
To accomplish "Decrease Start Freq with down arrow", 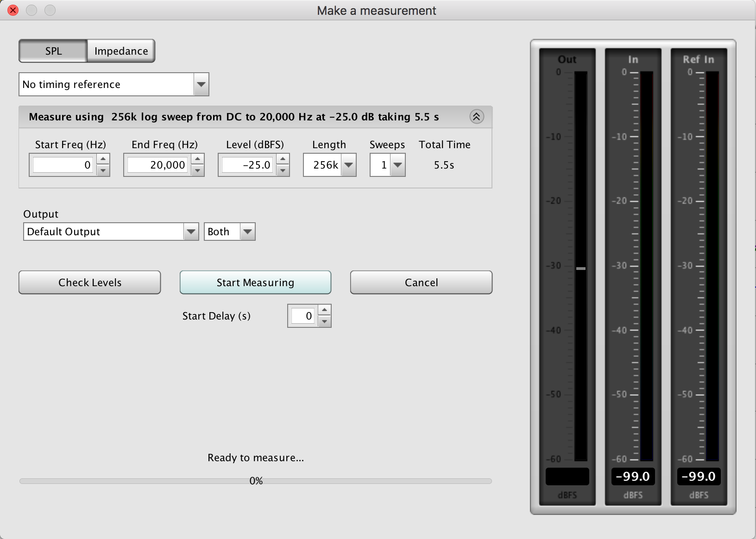I will coord(103,170).
